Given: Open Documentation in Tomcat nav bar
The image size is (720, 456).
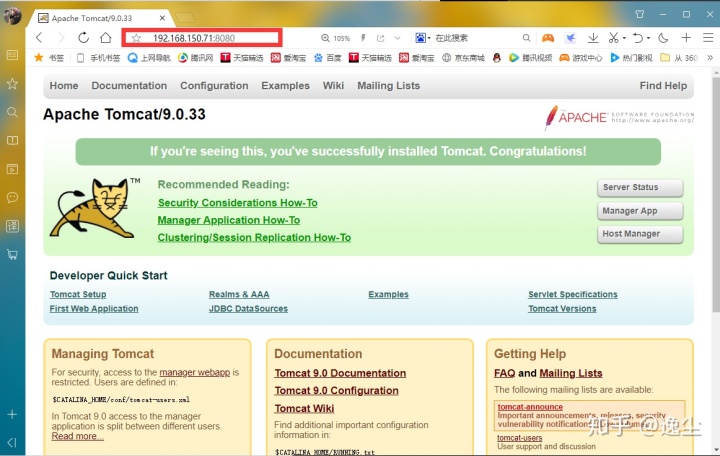Looking at the screenshot, I should (x=129, y=85).
